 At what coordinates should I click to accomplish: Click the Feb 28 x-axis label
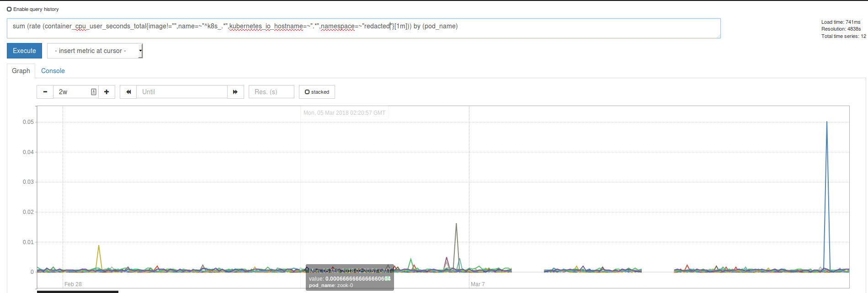(x=73, y=284)
